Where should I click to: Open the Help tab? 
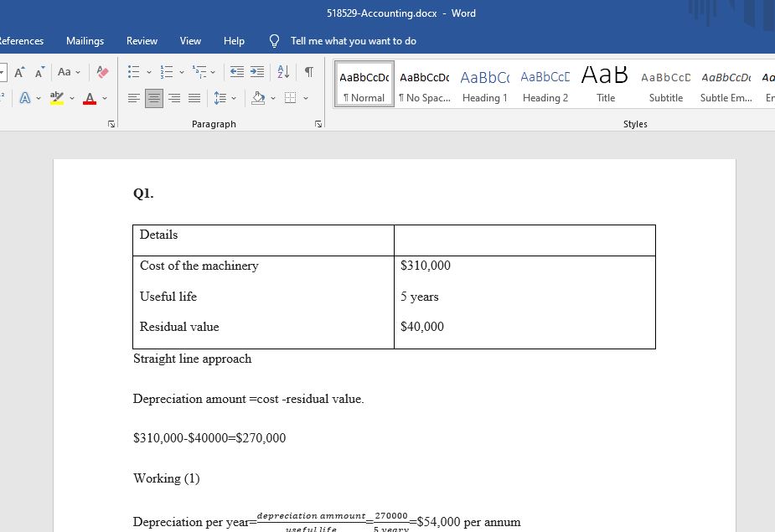(x=234, y=41)
